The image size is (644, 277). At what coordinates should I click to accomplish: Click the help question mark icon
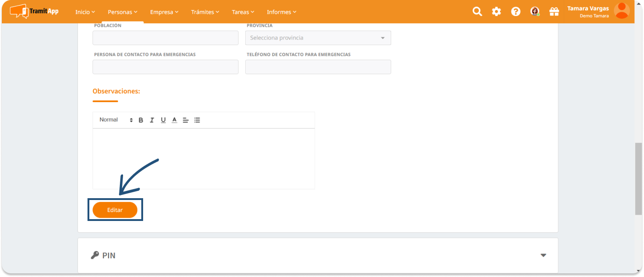[515, 12]
